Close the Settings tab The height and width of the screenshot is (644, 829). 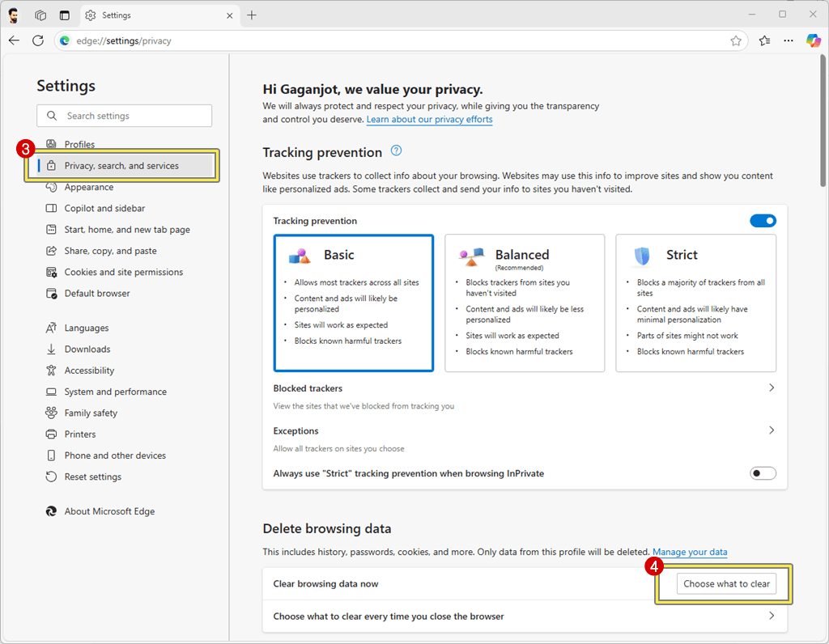pos(229,16)
